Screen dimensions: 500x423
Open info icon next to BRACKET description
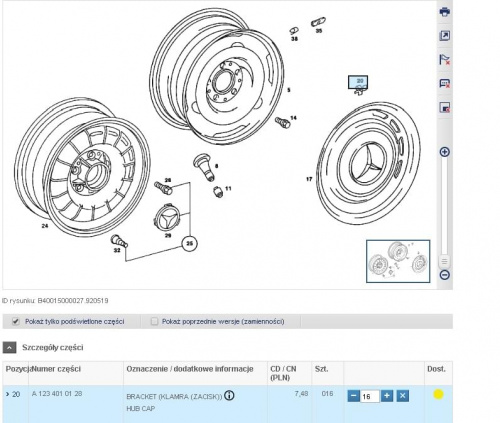[229, 396]
